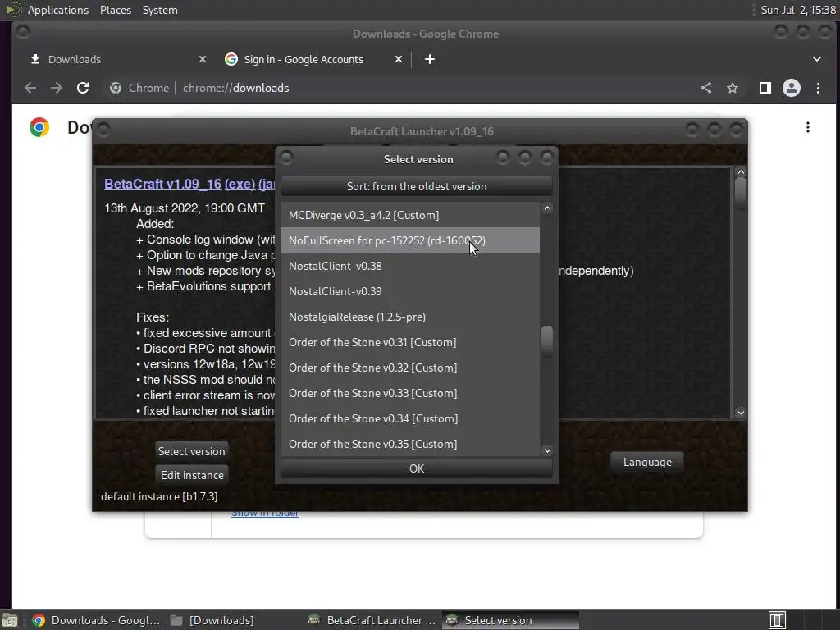Image resolution: width=840 pixels, height=630 pixels.
Task: Click changelog scroll up arrow in launcher
Action: [x=741, y=172]
